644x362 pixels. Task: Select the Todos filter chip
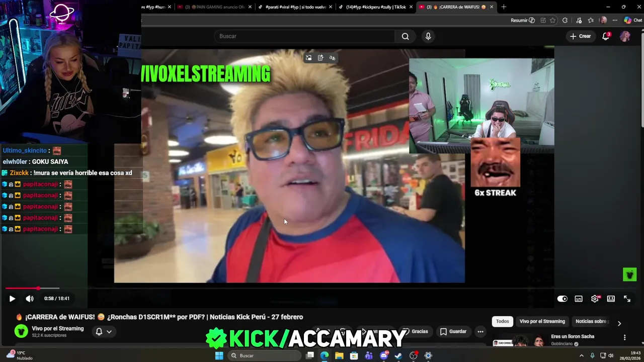[x=503, y=321]
